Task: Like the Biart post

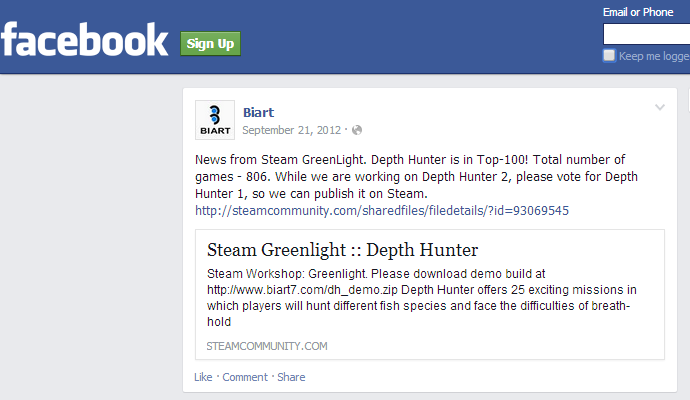Action: (203, 377)
